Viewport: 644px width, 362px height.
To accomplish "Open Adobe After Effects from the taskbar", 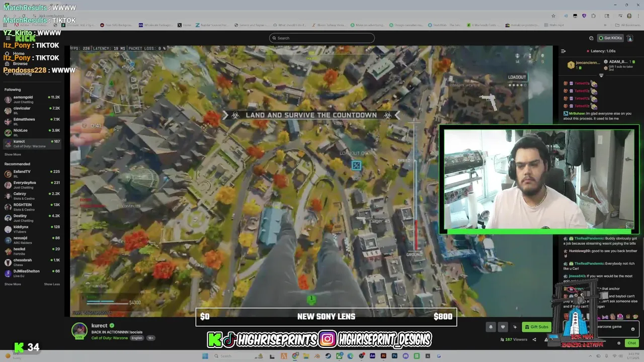I will (372, 356).
